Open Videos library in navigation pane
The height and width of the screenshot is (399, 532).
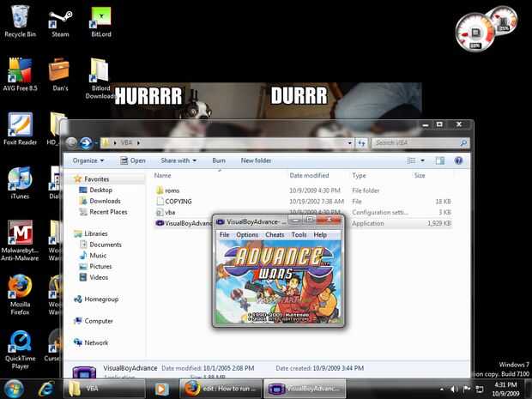click(99, 277)
